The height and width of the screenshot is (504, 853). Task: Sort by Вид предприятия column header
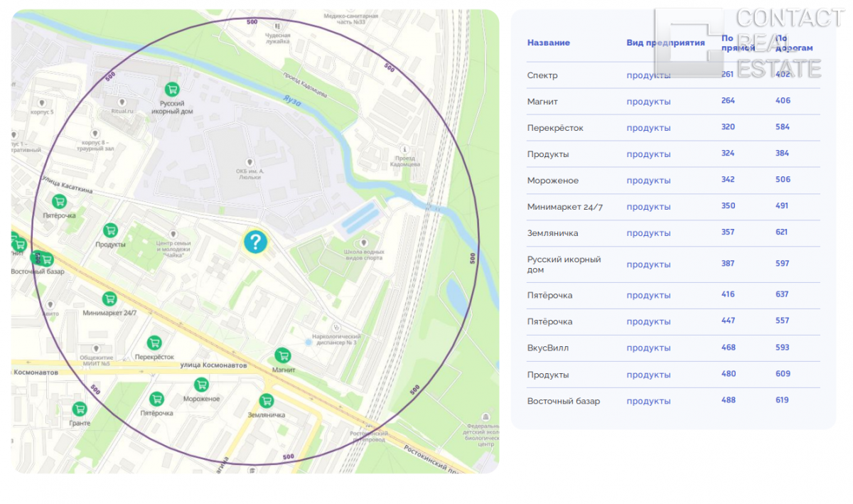pyautogui.click(x=665, y=43)
